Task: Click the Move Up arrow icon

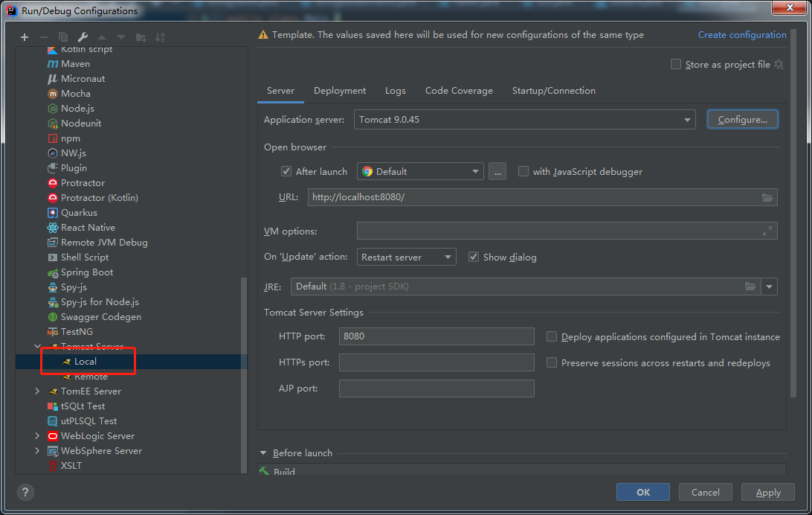Action: (102, 37)
